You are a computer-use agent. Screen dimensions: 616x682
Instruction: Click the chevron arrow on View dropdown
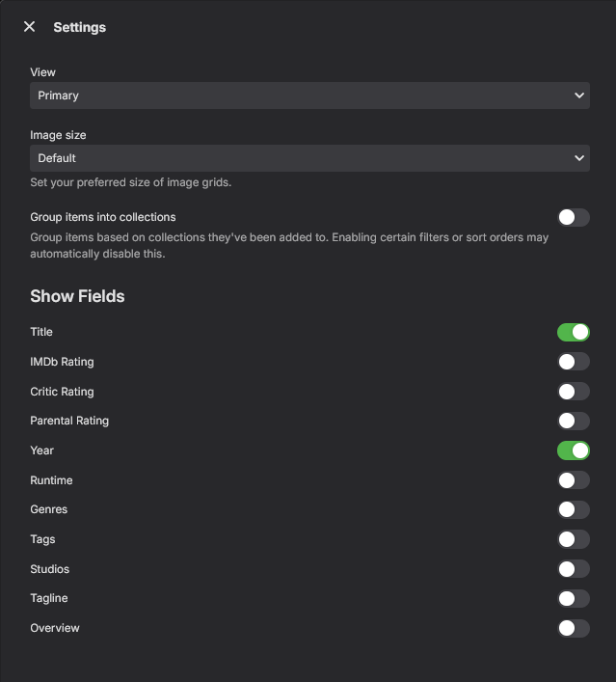pos(579,95)
